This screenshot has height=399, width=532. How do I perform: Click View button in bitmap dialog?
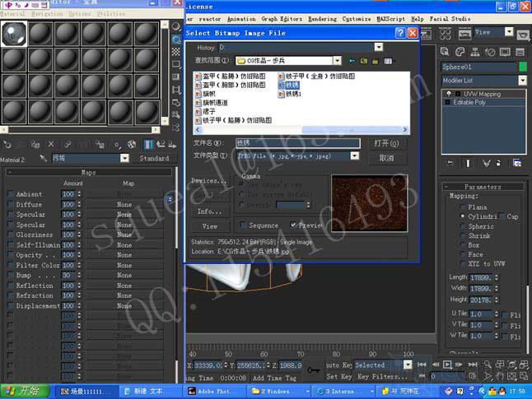(x=210, y=226)
